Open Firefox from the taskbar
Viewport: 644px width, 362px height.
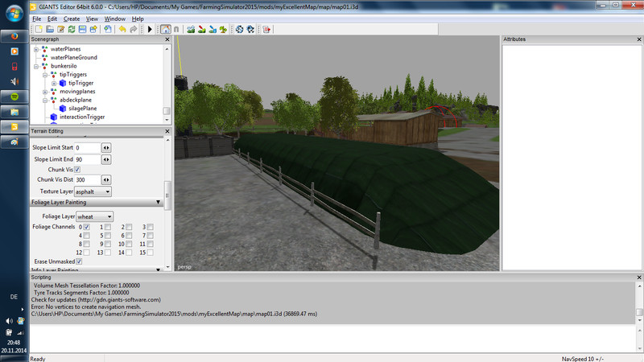point(14,35)
